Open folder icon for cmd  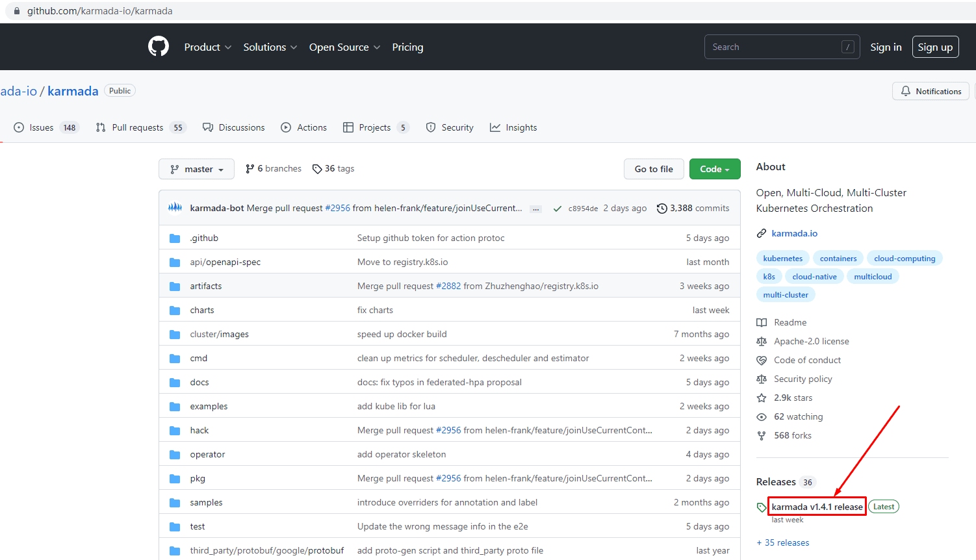point(175,359)
